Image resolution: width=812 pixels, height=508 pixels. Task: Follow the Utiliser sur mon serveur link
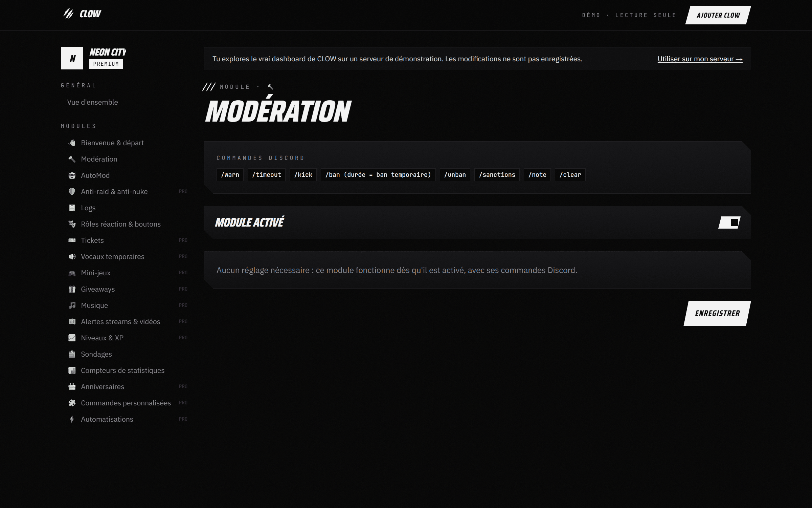[x=700, y=59]
